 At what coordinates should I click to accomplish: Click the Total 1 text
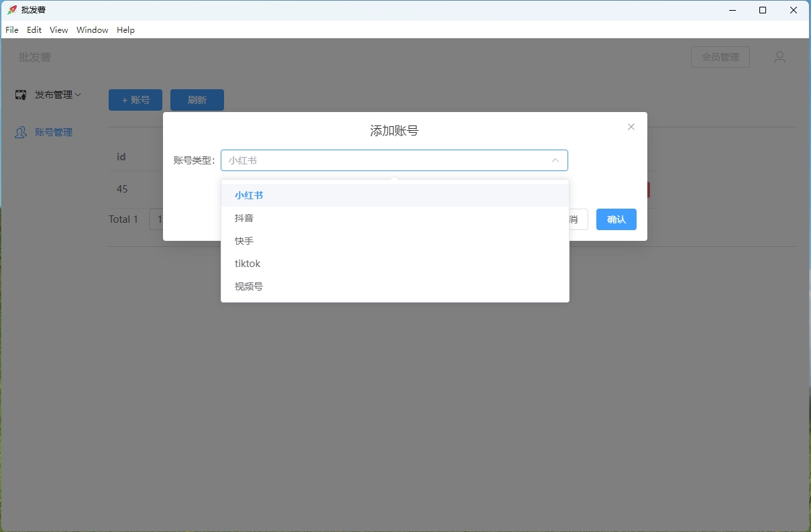(123, 219)
